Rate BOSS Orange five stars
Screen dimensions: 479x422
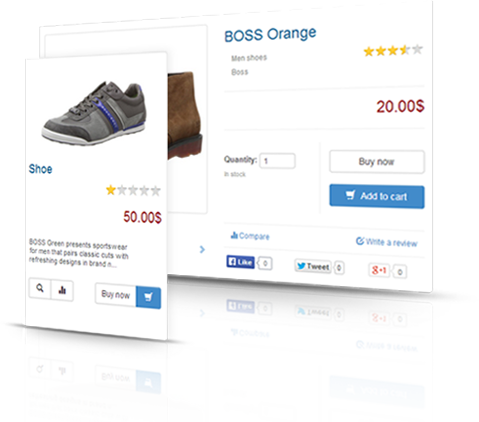coord(417,49)
